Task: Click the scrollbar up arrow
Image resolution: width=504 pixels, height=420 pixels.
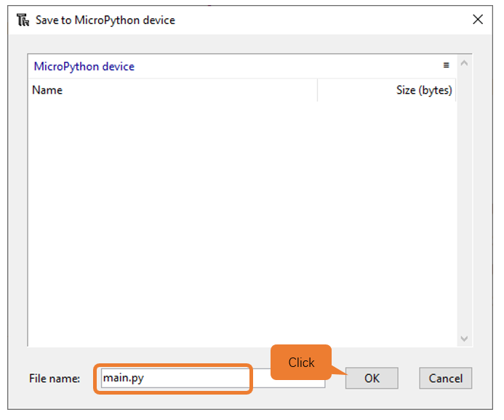Action: click(464, 63)
